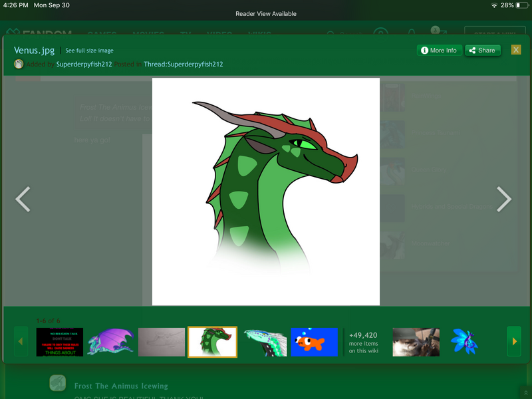The image size is (532, 399).
Task: Tap Reader View Available in address bar
Action: click(x=266, y=14)
